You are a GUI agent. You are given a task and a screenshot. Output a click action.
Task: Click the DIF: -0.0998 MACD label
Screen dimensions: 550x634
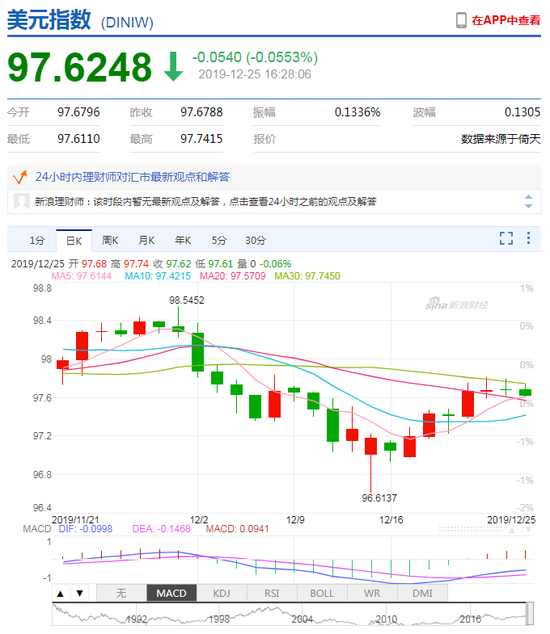pyautogui.click(x=85, y=529)
